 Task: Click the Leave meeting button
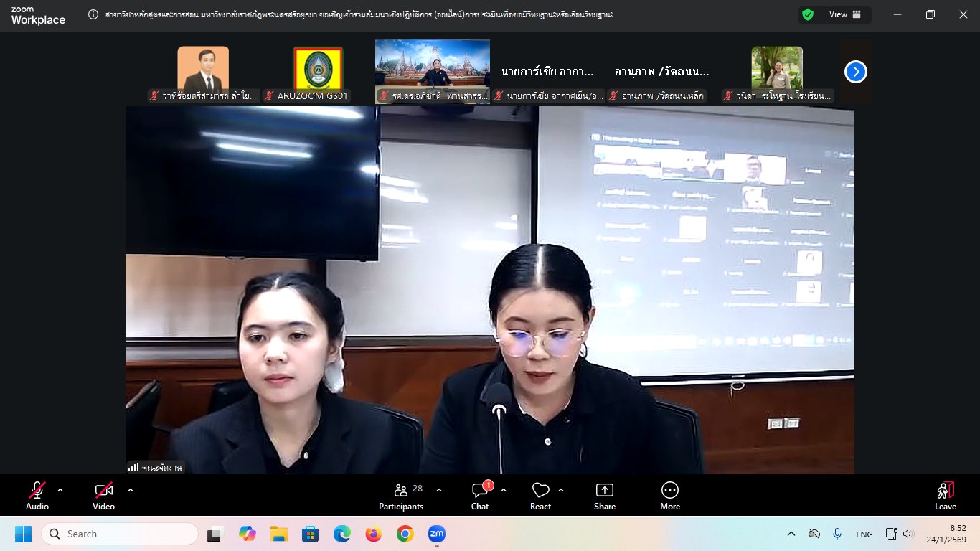pyautogui.click(x=945, y=496)
